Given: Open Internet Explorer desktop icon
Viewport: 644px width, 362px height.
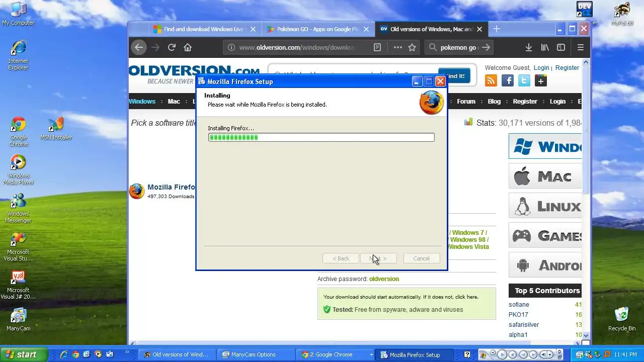Looking at the screenshot, I should (x=18, y=55).
